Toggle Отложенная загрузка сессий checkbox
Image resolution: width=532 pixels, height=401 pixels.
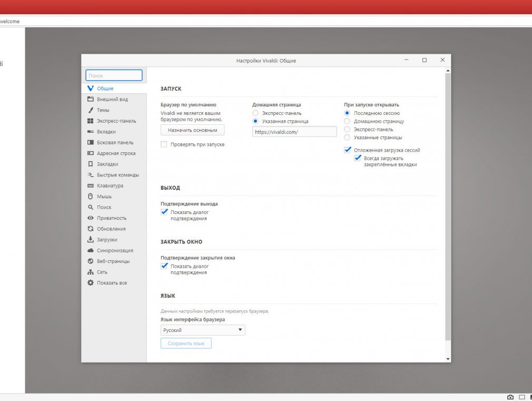[x=348, y=150]
